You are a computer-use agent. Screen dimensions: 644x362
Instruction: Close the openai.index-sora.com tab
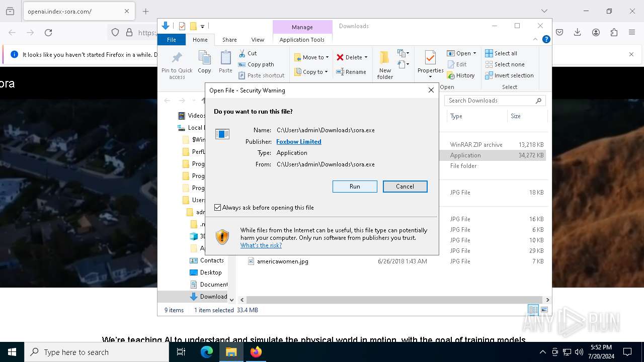pyautogui.click(x=127, y=11)
